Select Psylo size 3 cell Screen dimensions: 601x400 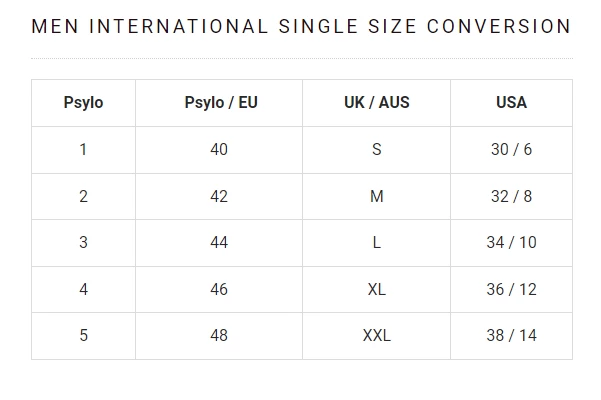(x=83, y=243)
